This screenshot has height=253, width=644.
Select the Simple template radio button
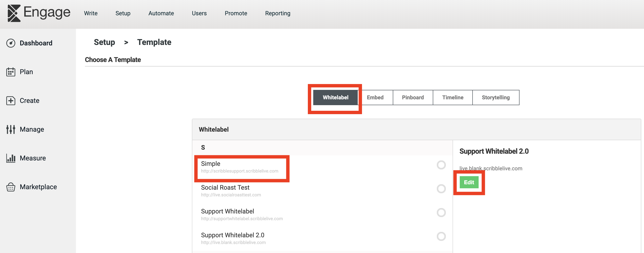[x=441, y=165]
